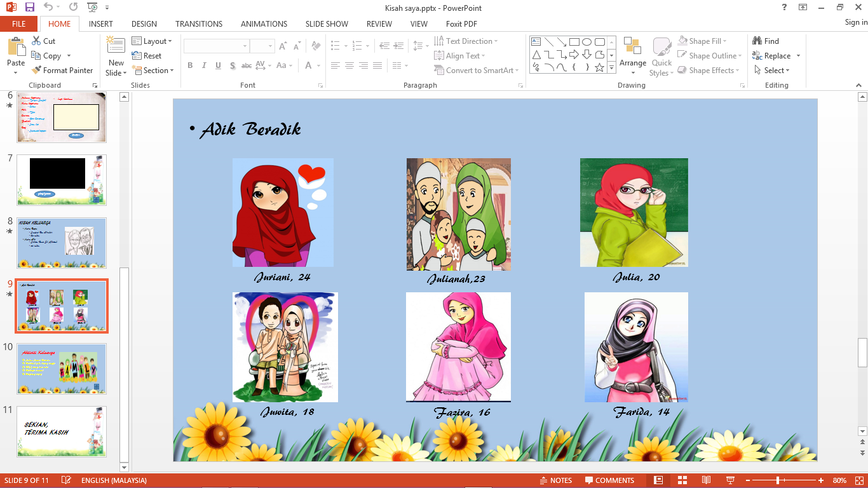Toggle the NOTES pane in status bar
This screenshot has height=488, width=868.
(x=556, y=480)
